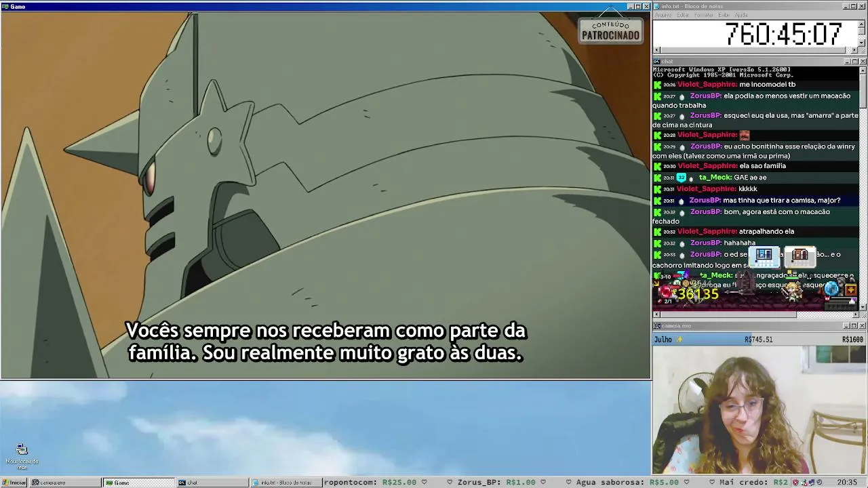Click the up arrow of Notepad vertical scrollbar
Viewport: 868px width, 488px height.
pos(863,23)
